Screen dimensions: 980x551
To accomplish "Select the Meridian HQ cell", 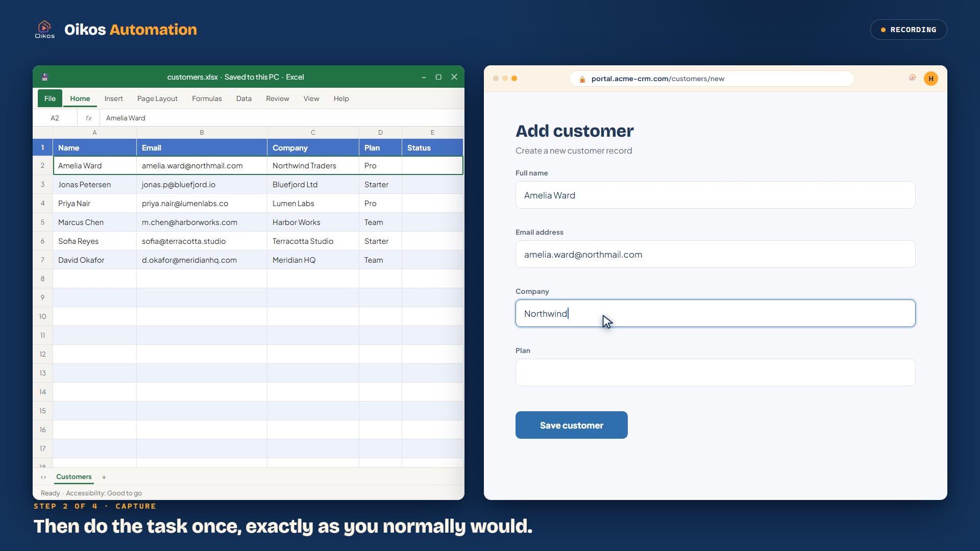I will [313, 260].
